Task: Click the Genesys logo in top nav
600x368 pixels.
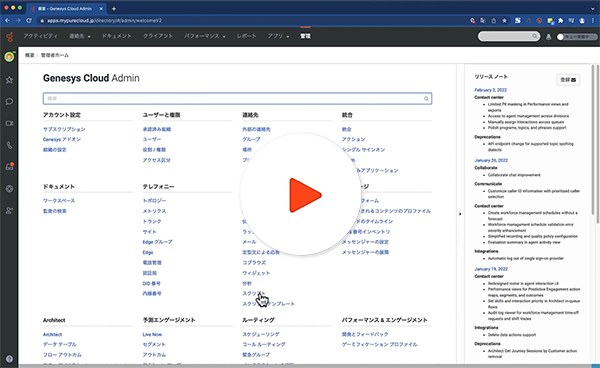Action: [10, 37]
